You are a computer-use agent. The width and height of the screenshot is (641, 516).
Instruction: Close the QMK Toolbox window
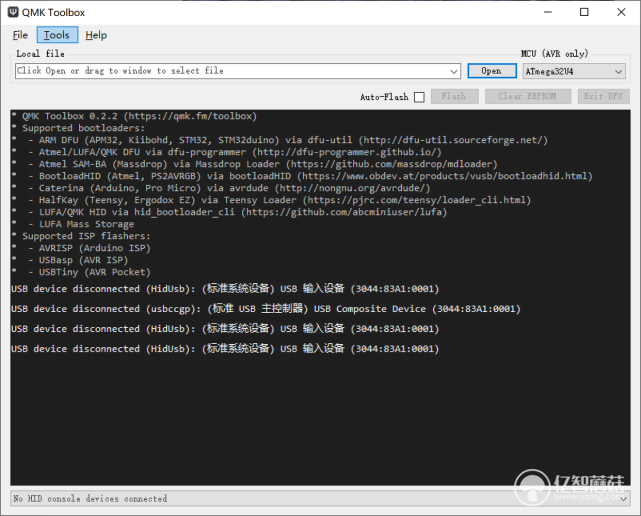pyautogui.click(x=621, y=12)
